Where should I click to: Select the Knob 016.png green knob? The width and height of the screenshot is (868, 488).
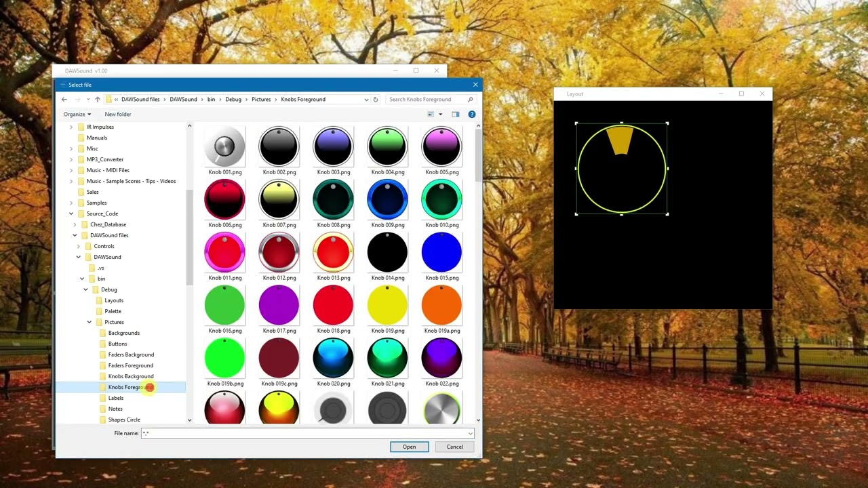coord(224,305)
